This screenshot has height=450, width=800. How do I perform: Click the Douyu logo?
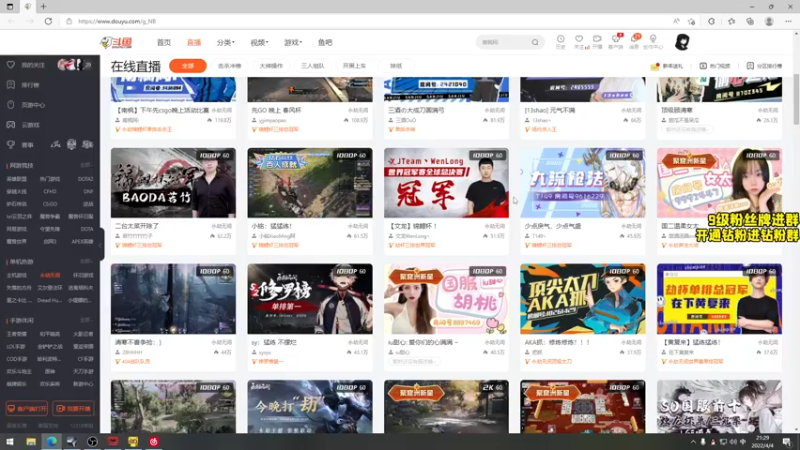coord(116,42)
